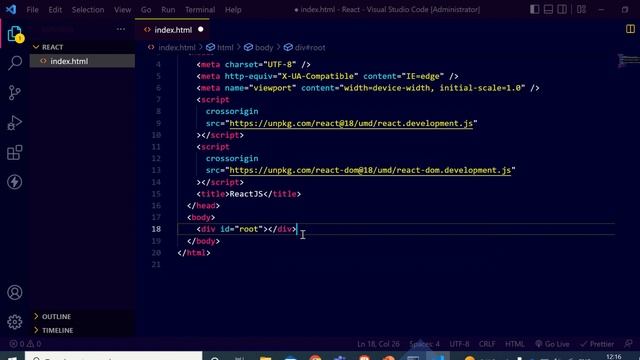
Task: Open Customize Layout icon in the title bar
Action: click(581, 9)
